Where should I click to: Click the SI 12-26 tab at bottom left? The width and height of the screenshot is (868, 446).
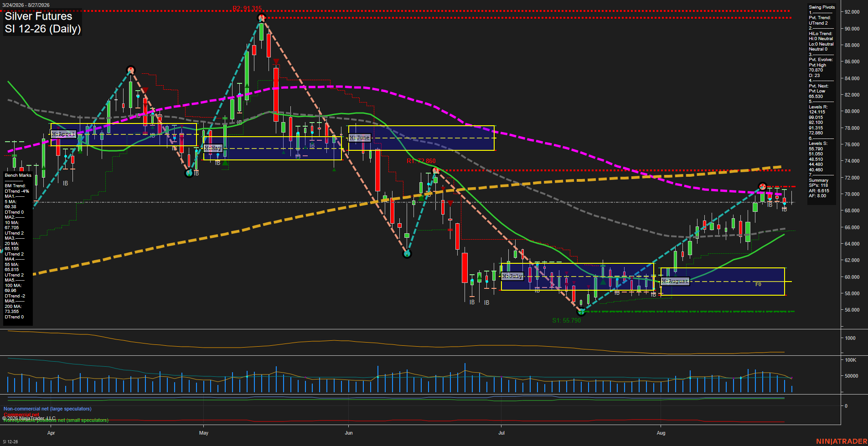(10, 442)
